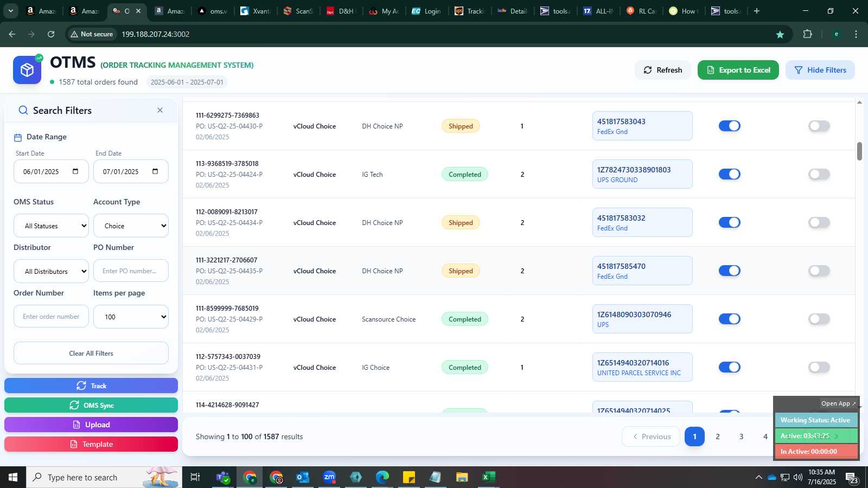868x488 pixels.
Task: Toggle second switch for order 113-9368519-3785018
Action: [819, 174]
